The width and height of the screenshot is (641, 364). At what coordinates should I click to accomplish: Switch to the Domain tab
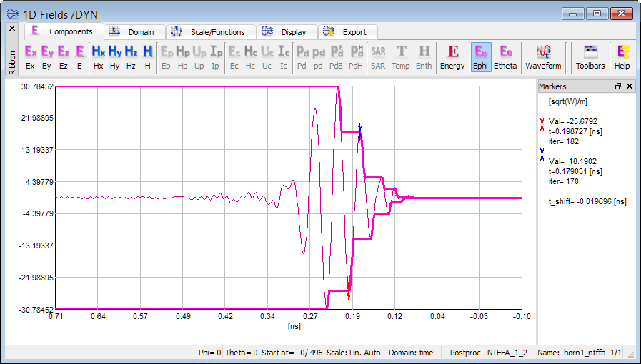click(x=134, y=32)
